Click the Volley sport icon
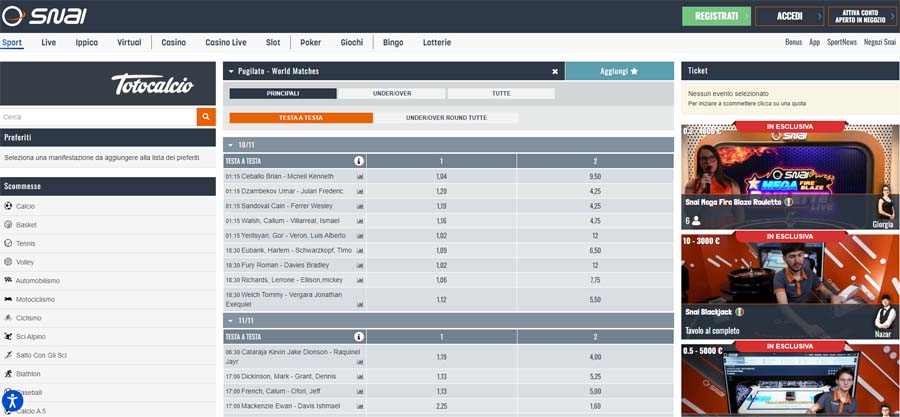Image resolution: width=900 pixels, height=417 pixels. (x=8, y=262)
